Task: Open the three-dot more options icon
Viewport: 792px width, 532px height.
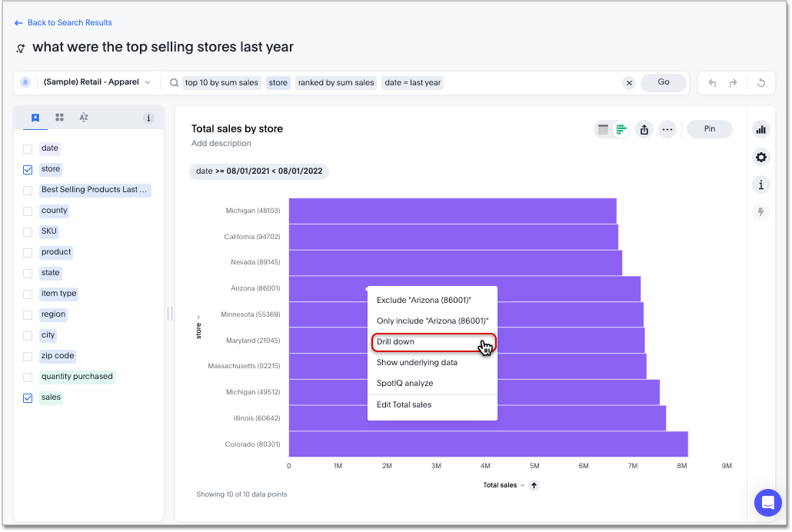Action: coord(667,130)
